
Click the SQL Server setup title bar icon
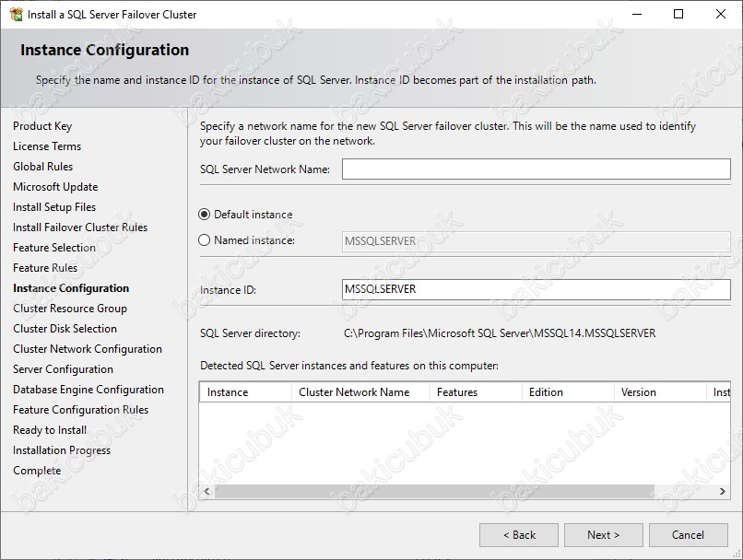pos(16,14)
